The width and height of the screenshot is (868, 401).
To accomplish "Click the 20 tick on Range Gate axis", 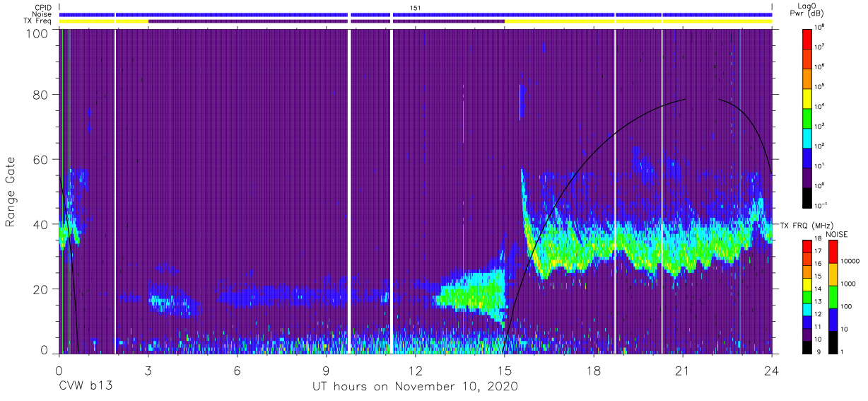I will point(41,289).
